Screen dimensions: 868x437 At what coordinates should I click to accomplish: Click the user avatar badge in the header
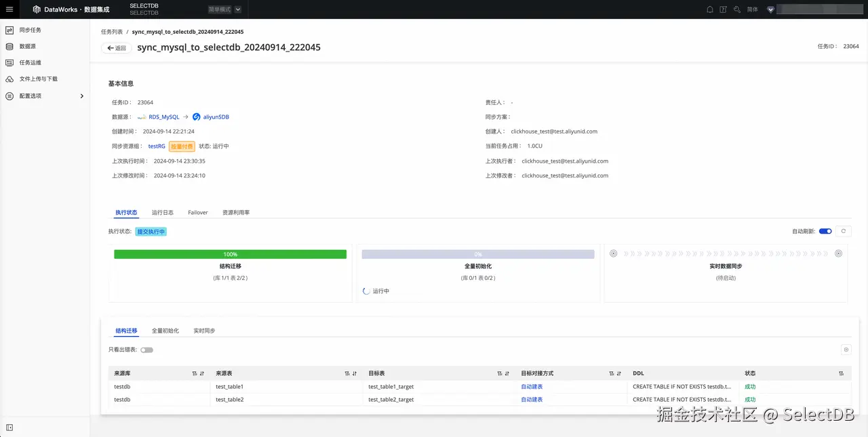[x=770, y=9]
